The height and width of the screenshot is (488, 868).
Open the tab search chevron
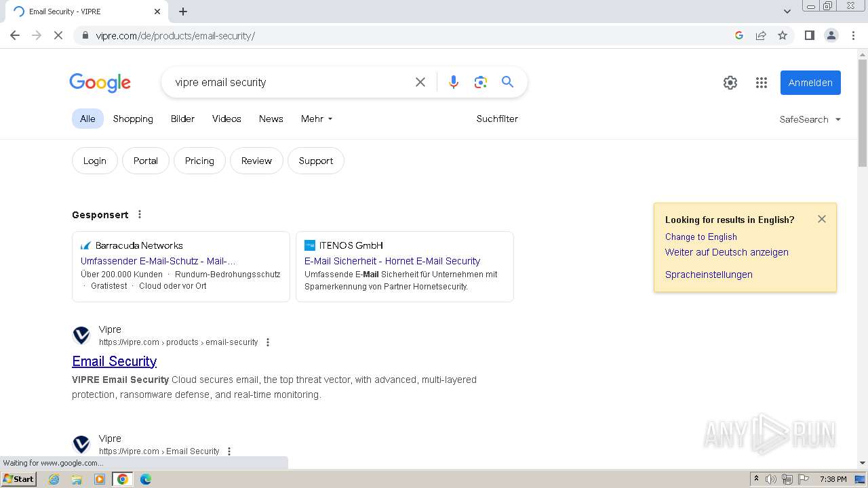coord(787,11)
